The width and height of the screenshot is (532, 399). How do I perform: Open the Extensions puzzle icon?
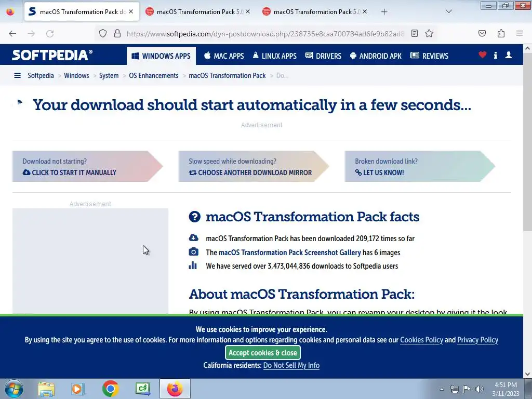click(x=501, y=33)
